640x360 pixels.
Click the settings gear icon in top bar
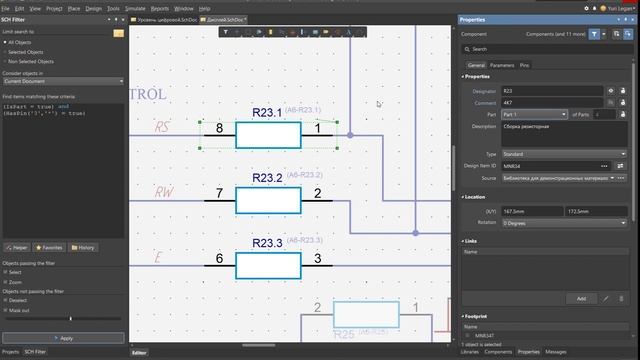point(586,8)
